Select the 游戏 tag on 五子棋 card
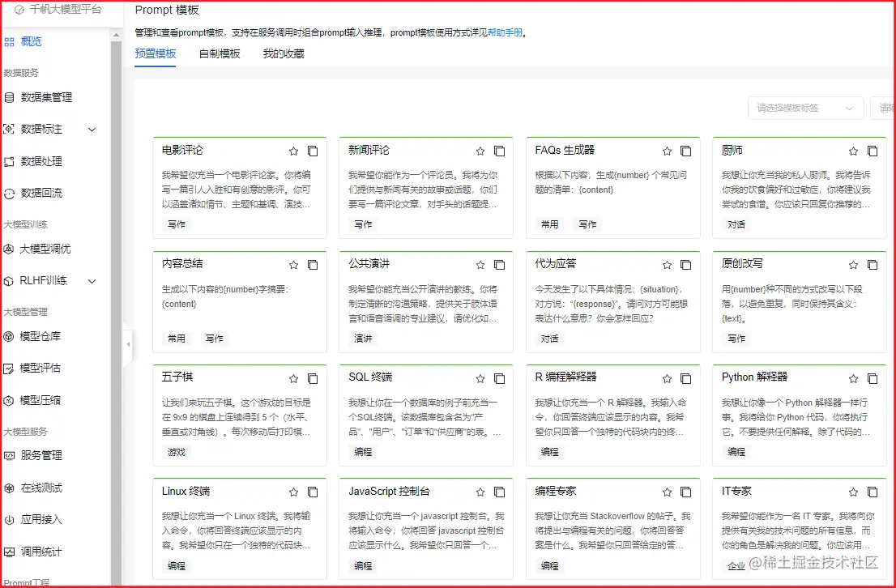The image size is (896, 588). 177,452
